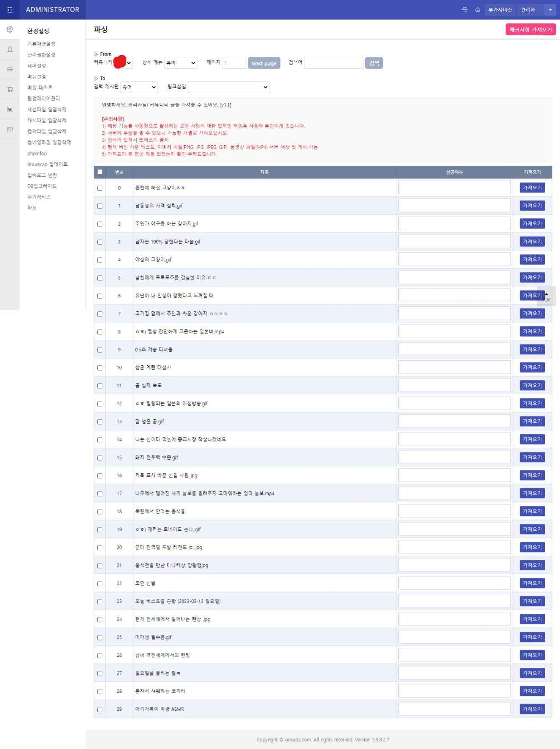Open the 메뉴설정 sidebar menu item

click(x=37, y=76)
